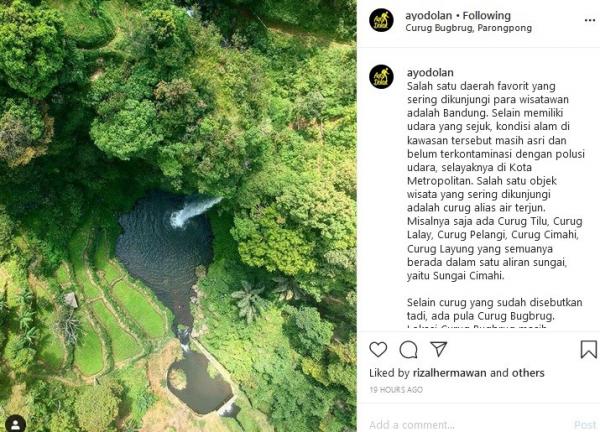600x432 pixels.
Task: Like the post with the heart icon
Action: (x=378, y=349)
